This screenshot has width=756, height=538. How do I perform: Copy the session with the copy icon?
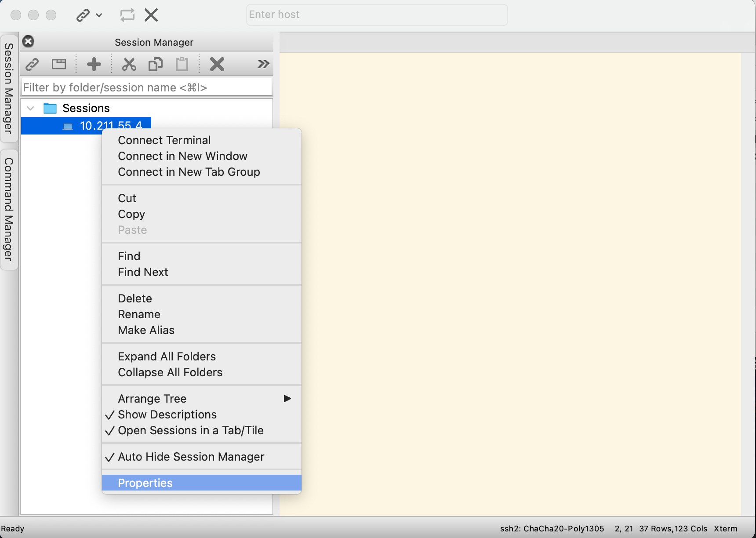click(x=155, y=64)
